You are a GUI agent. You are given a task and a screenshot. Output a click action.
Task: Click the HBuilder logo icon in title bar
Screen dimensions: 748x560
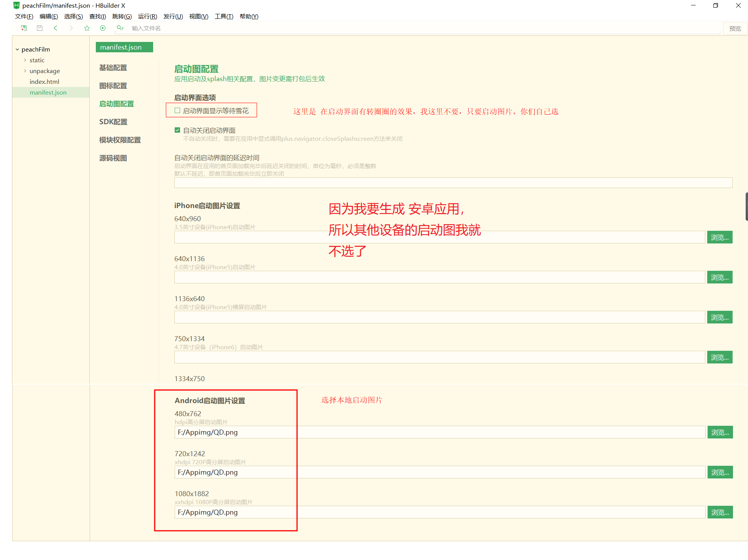coord(15,5)
